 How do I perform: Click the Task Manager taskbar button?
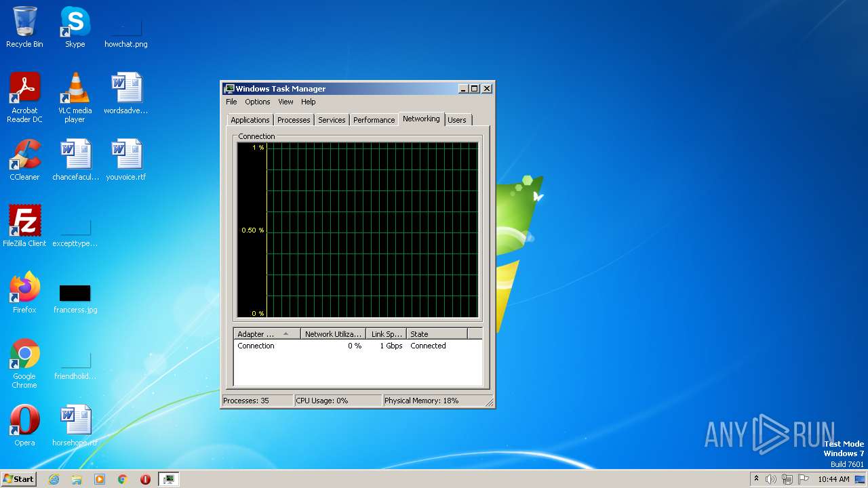click(168, 479)
